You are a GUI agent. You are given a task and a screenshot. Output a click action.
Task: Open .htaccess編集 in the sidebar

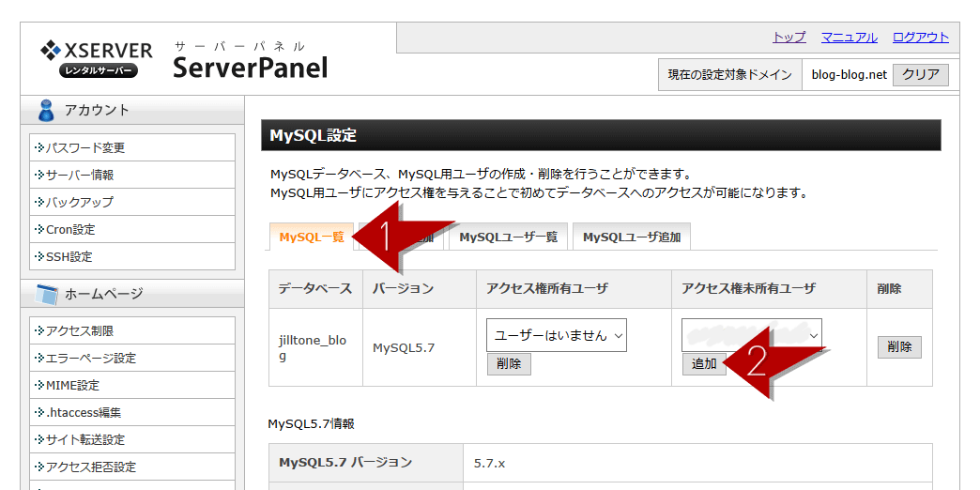(132, 412)
